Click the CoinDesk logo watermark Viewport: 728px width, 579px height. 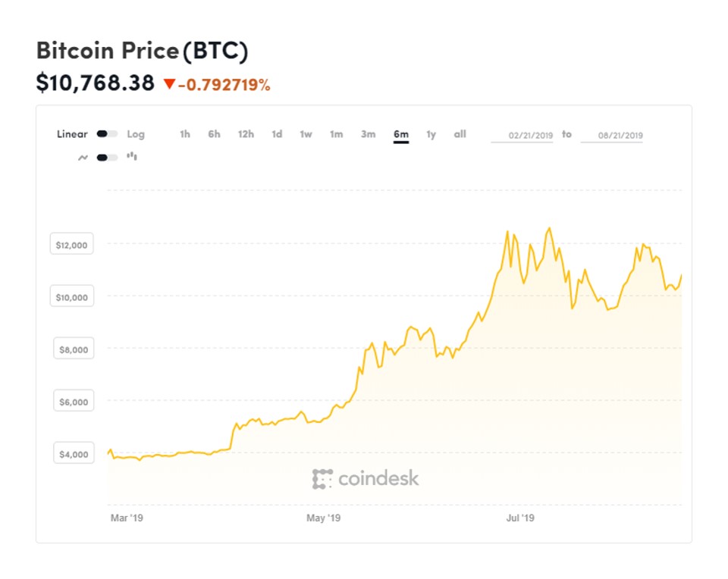(365, 478)
